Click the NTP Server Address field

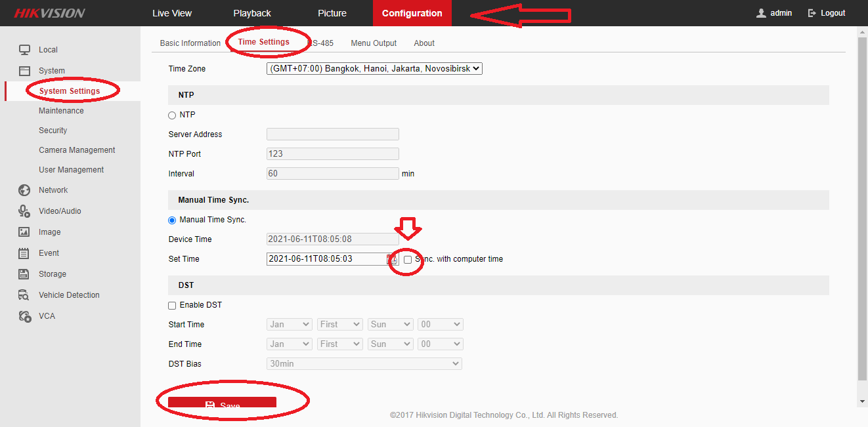[333, 134]
